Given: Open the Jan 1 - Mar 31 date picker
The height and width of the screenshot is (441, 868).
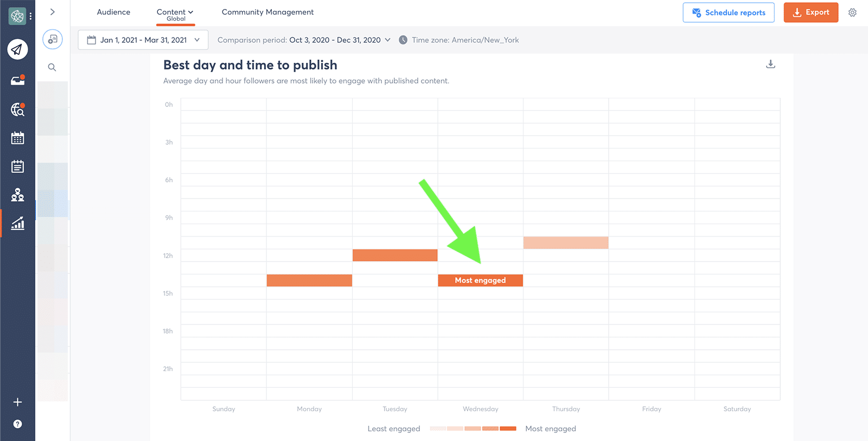Looking at the screenshot, I should tap(143, 40).
